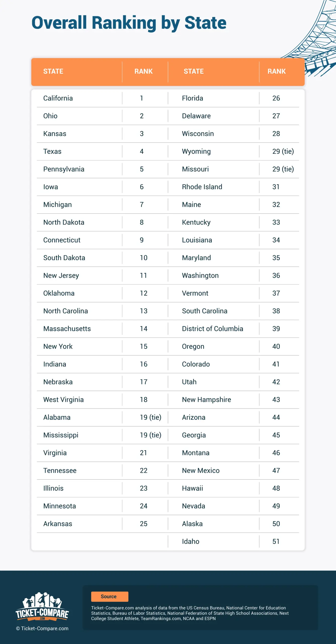Click Wyoming's 29 (tie) rank
Viewport: 336px width, 644px height.
click(x=283, y=151)
